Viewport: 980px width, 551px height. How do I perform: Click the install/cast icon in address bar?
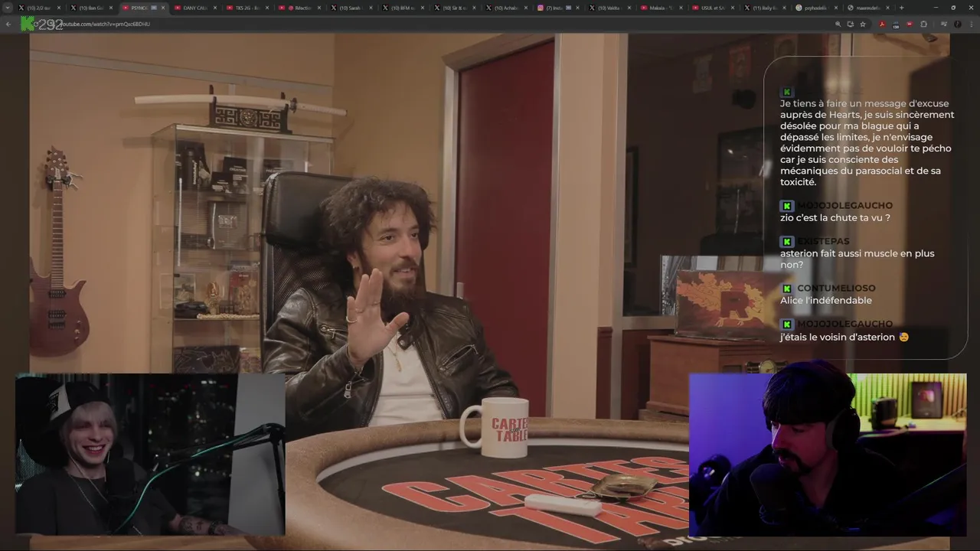tap(851, 24)
